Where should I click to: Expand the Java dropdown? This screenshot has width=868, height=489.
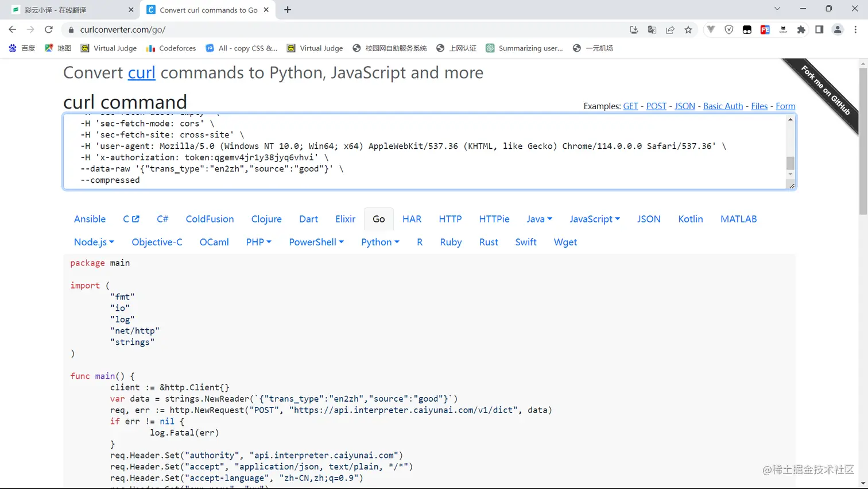[539, 219]
